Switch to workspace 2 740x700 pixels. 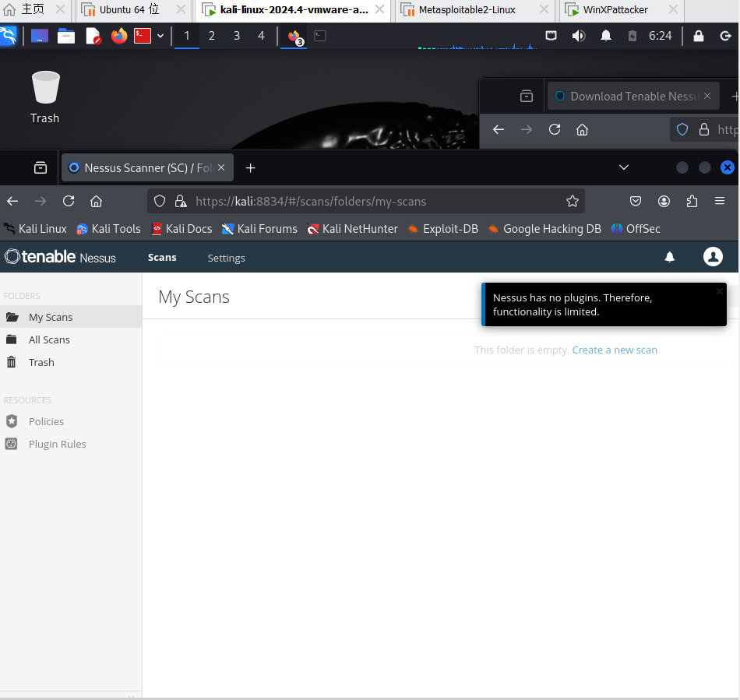click(211, 36)
